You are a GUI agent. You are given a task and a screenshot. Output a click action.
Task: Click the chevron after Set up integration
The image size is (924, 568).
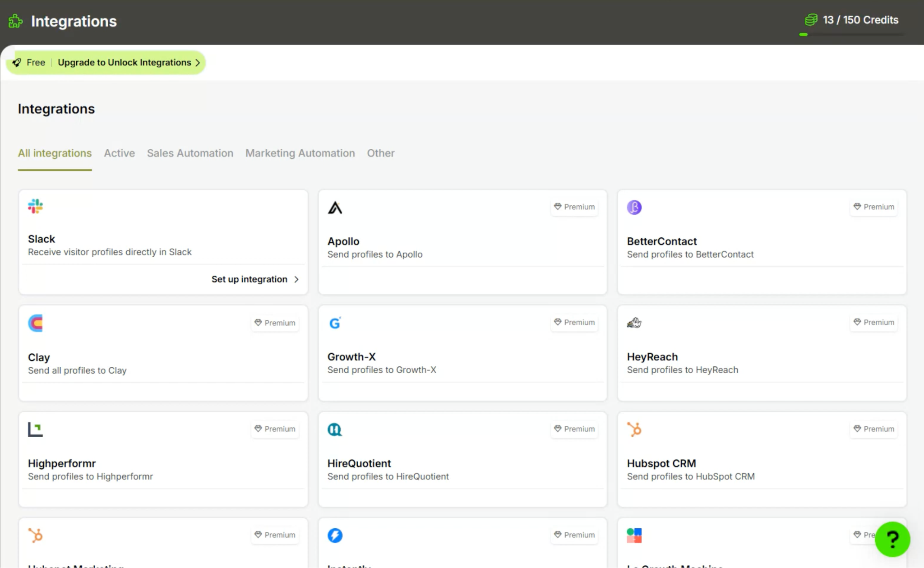point(296,279)
